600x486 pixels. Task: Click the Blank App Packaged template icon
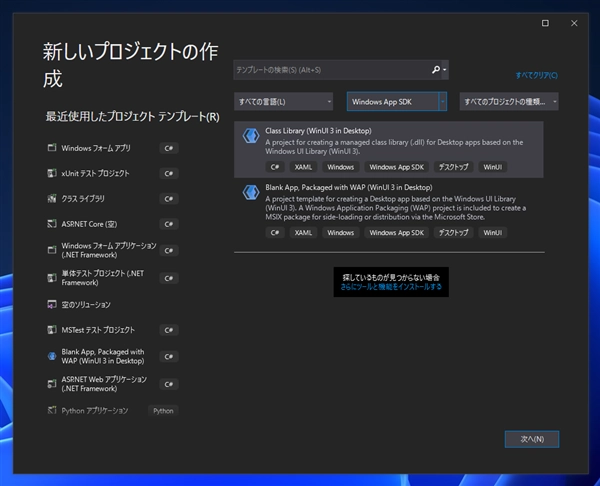251,192
